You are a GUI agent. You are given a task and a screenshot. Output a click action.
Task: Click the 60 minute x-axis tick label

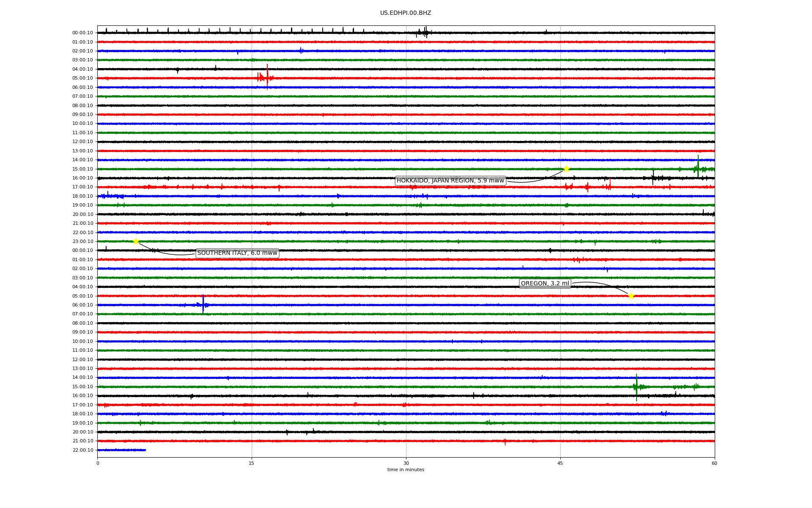pos(714,463)
